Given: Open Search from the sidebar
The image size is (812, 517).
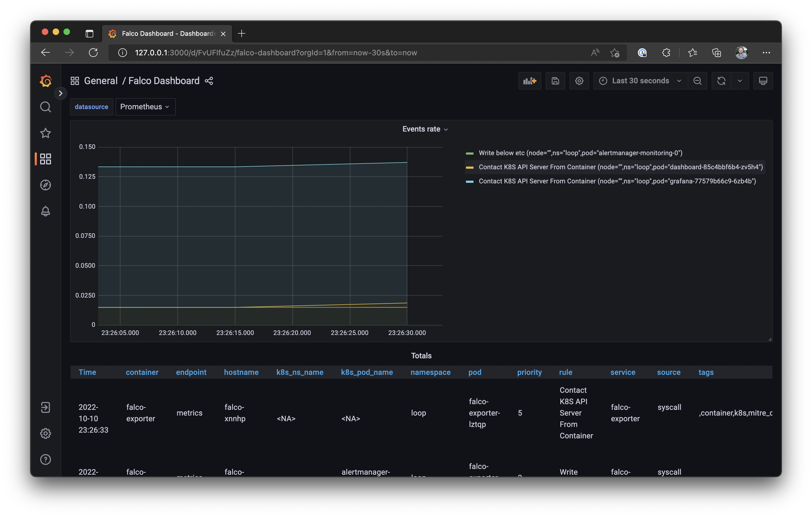Looking at the screenshot, I should 46,107.
